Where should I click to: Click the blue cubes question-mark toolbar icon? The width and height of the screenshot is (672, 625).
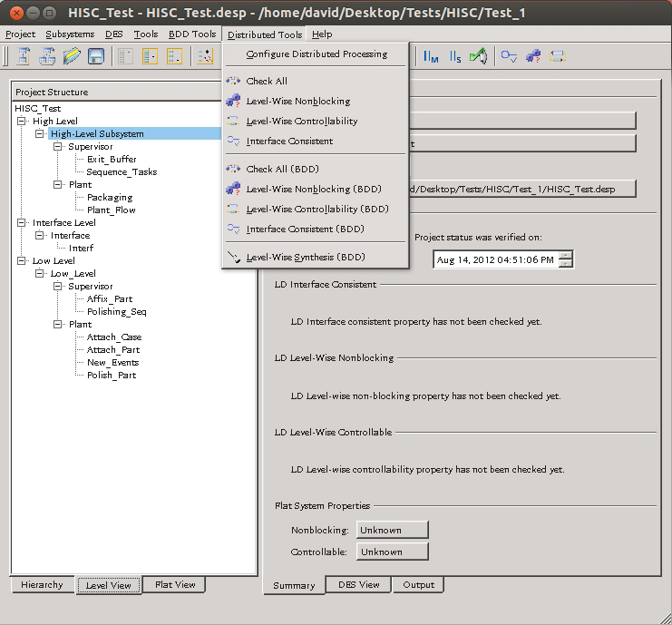tap(533, 56)
